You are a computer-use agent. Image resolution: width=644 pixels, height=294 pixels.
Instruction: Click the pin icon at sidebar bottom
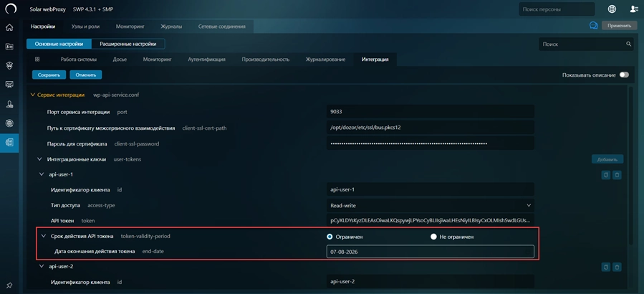[9, 285]
